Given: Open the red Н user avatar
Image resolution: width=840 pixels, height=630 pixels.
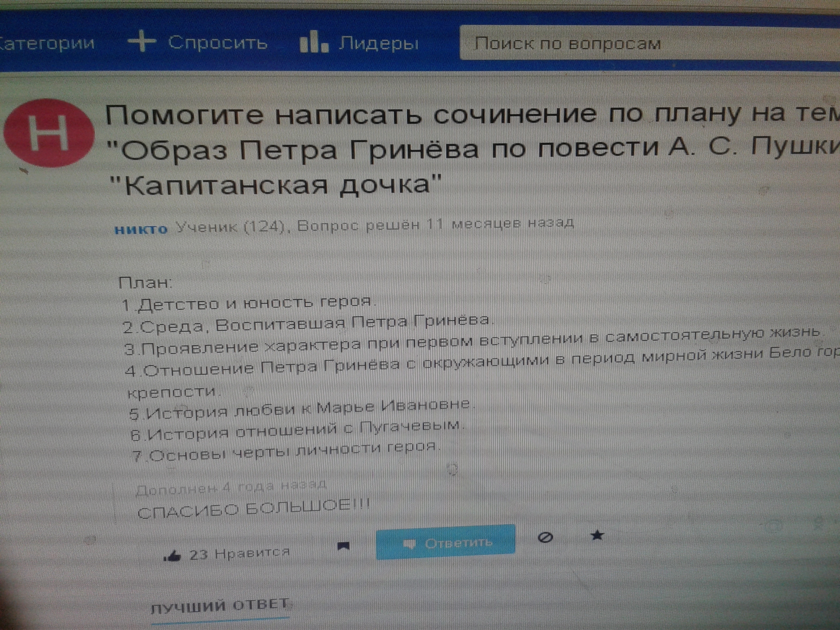Looking at the screenshot, I should pos(49,133).
